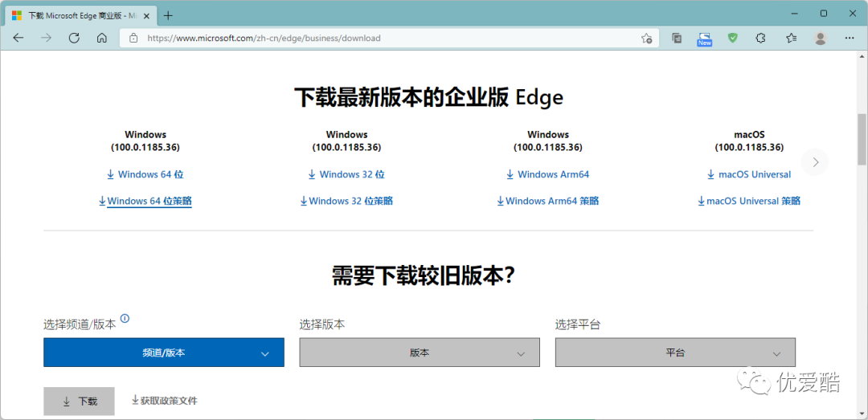Image resolution: width=868 pixels, height=420 pixels.
Task: Download Windows 64 位策略 file
Action: [x=145, y=201]
